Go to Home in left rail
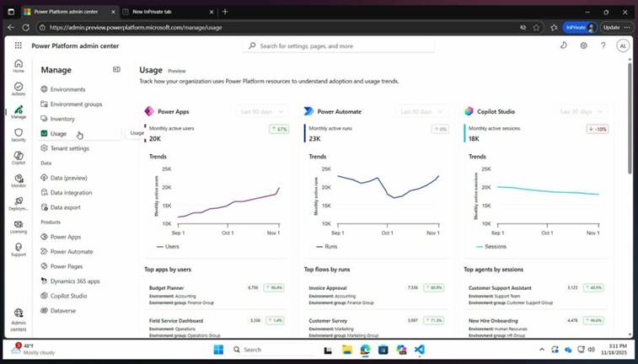The image size is (638, 364). click(x=19, y=66)
